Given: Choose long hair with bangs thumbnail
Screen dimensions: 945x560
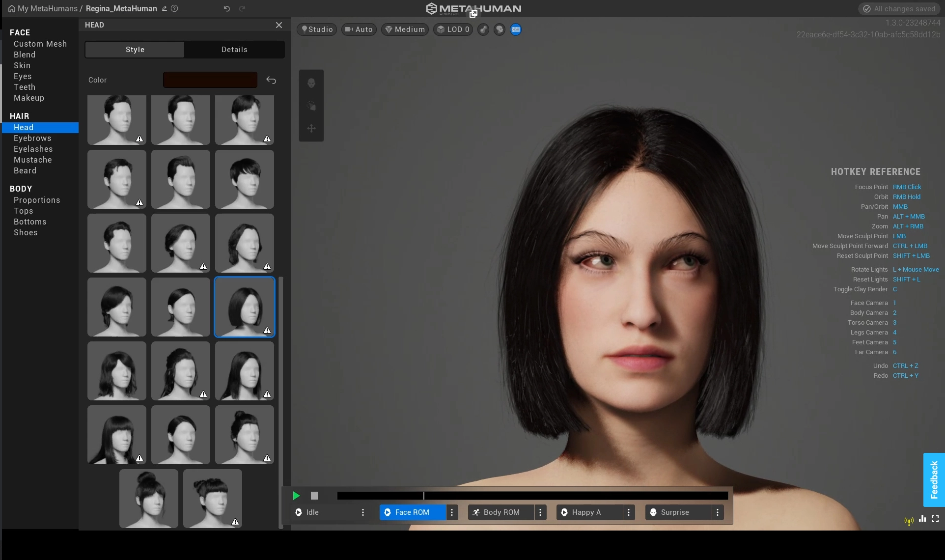Looking at the screenshot, I should [x=117, y=435].
